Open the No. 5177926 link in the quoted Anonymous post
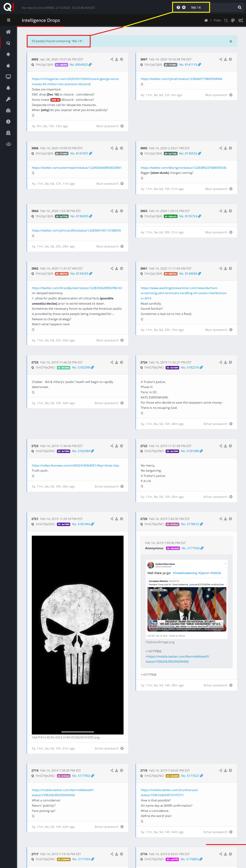The height and width of the screenshot is (868, 246). [193, 548]
